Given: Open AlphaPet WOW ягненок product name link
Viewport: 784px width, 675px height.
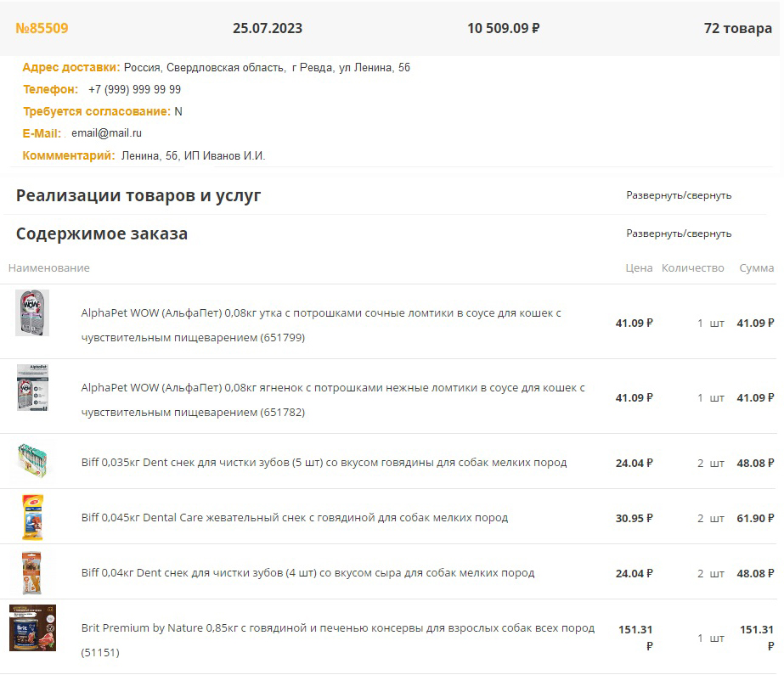Looking at the screenshot, I should coord(333,388).
